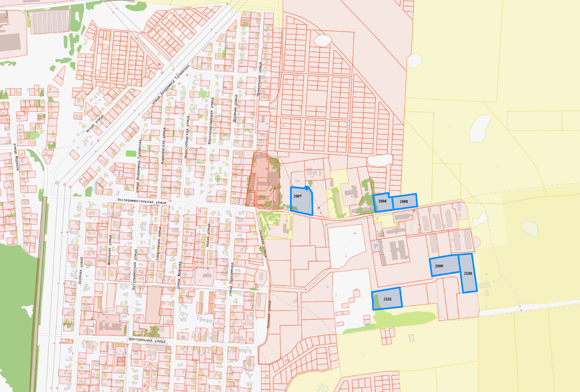Viewport: 580px width, 392px height.
Task: Click the Верхнечасовенная улица label
Action: tap(211, 121)
